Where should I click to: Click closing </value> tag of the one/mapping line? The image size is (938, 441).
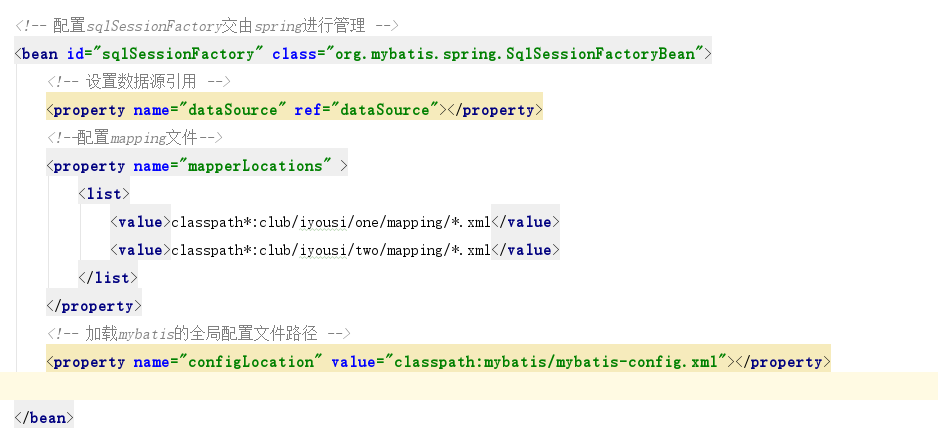[525, 222]
